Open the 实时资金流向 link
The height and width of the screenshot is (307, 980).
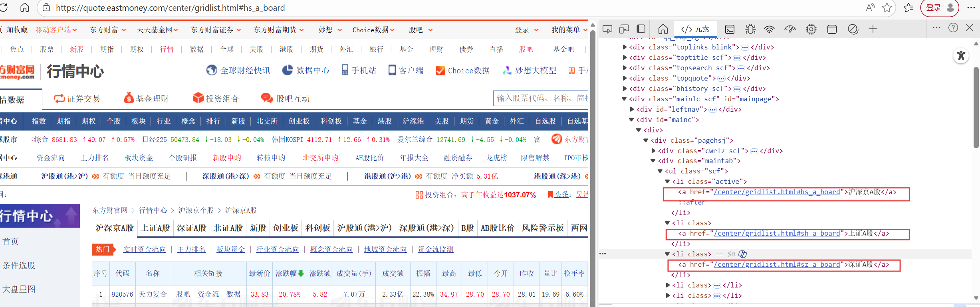click(x=145, y=250)
